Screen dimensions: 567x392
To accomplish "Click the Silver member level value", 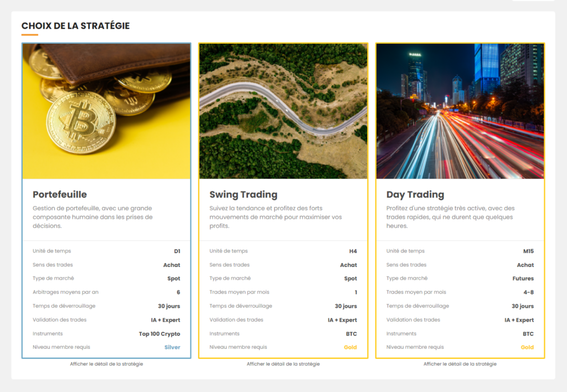I will (172, 347).
